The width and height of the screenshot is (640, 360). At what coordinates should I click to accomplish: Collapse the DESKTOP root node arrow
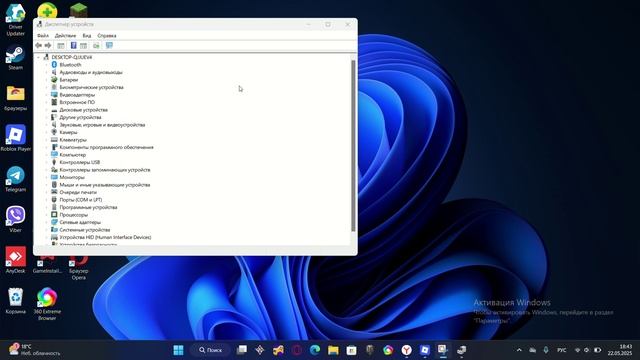39,57
